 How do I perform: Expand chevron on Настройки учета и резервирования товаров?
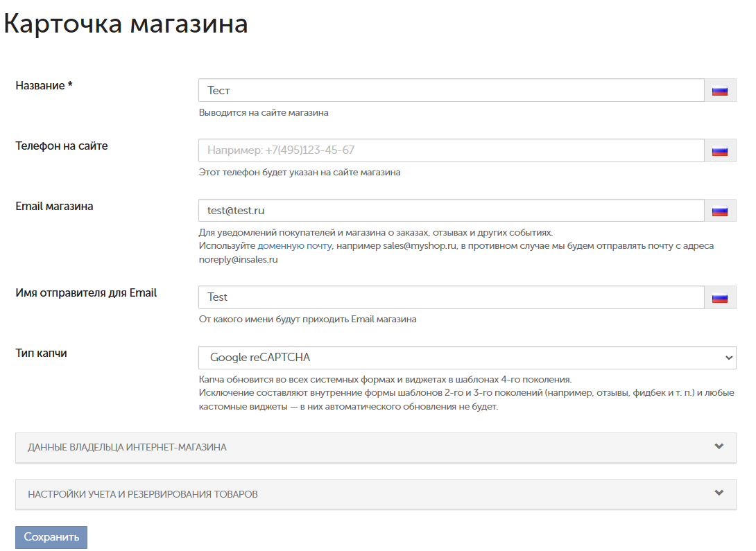pyautogui.click(x=719, y=493)
